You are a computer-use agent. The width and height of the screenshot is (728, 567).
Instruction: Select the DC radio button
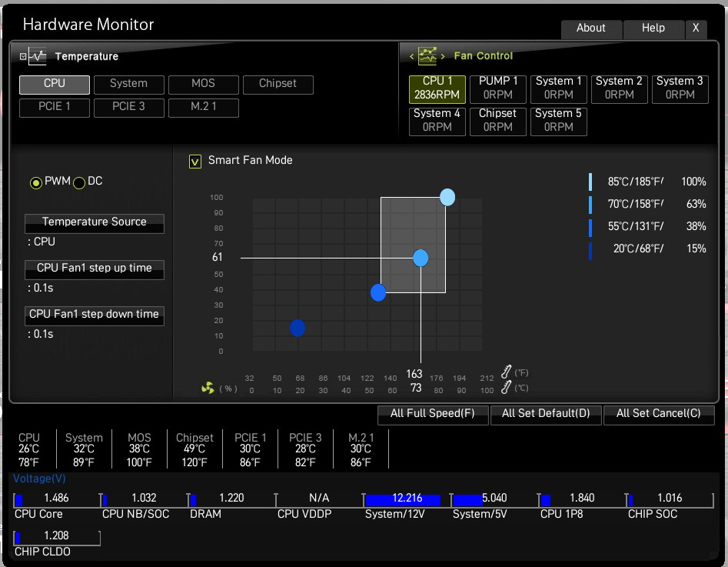pos(79,183)
